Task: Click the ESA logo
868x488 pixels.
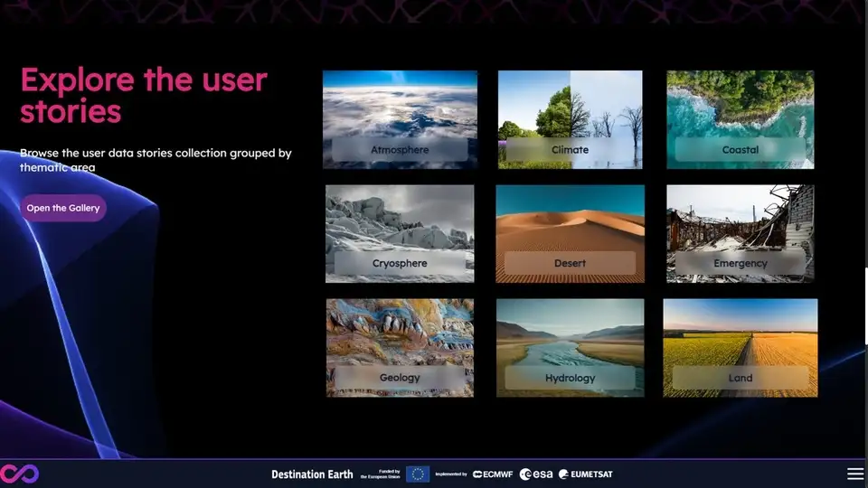Action: (537, 474)
